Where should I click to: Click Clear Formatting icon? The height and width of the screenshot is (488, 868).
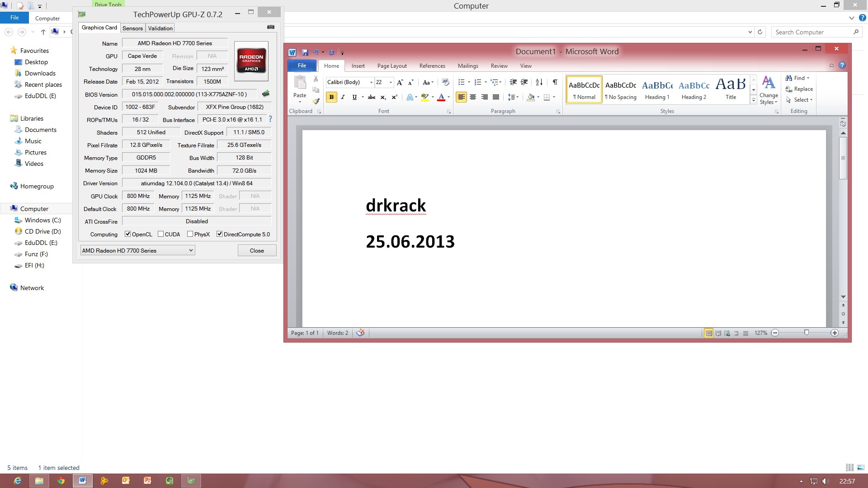click(x=445, y=82)
